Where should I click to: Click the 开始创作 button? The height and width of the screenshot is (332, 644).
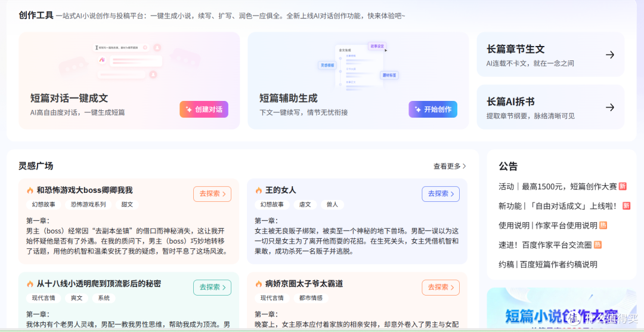tap(433, 109)
